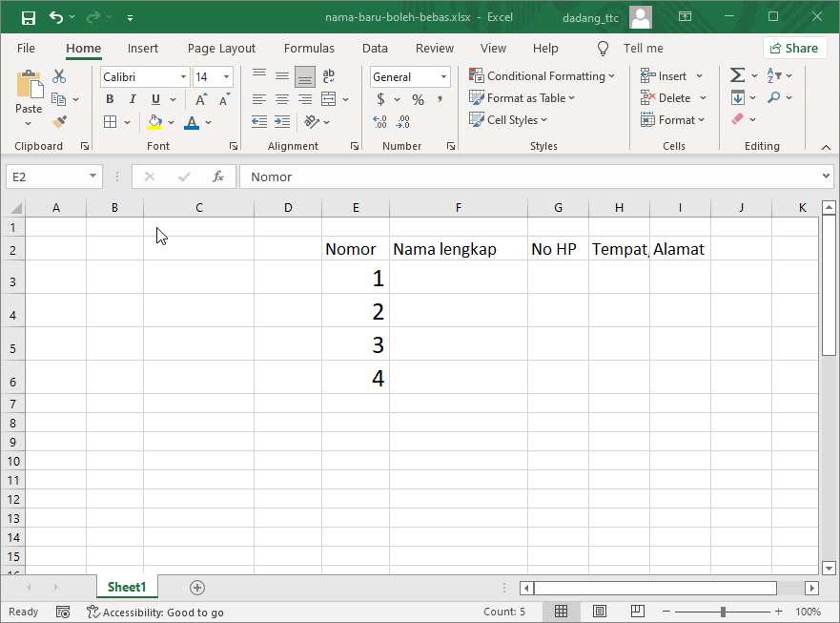Toggle Italic formatting
840x623 pixels.
133,99
